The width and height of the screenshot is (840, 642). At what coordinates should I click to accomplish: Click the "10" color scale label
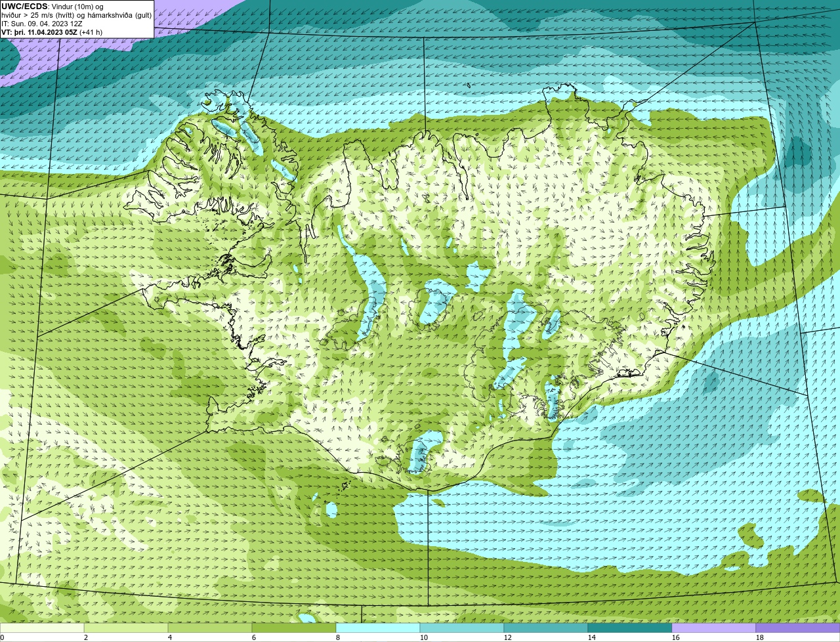tap(424, 637)
